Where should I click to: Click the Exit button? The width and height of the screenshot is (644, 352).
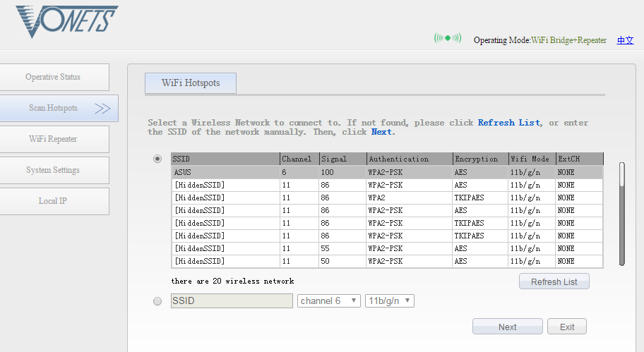pos(567,327)
